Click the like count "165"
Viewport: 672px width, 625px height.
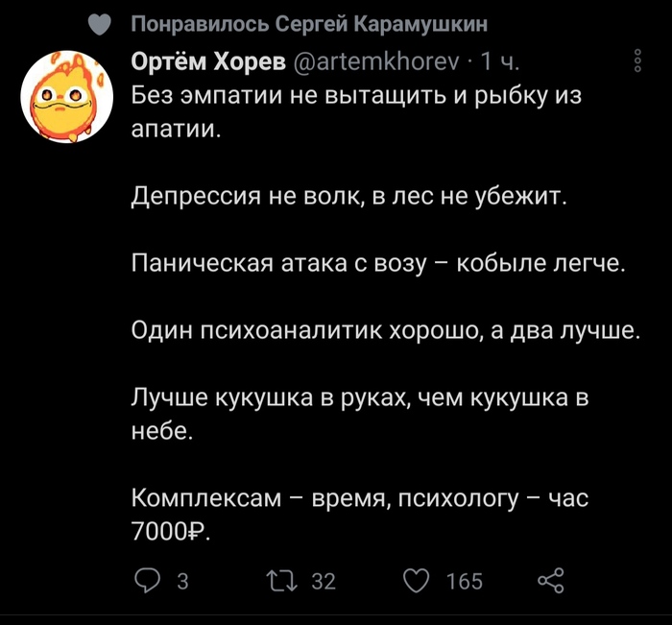tap(465, 582)
